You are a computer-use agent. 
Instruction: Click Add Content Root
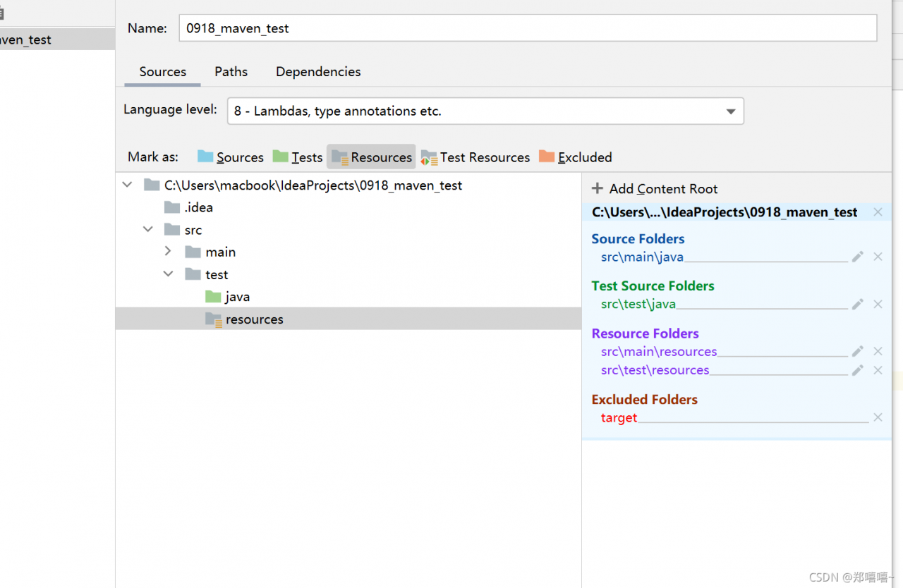pyautogui.click(x=655, y=189)
